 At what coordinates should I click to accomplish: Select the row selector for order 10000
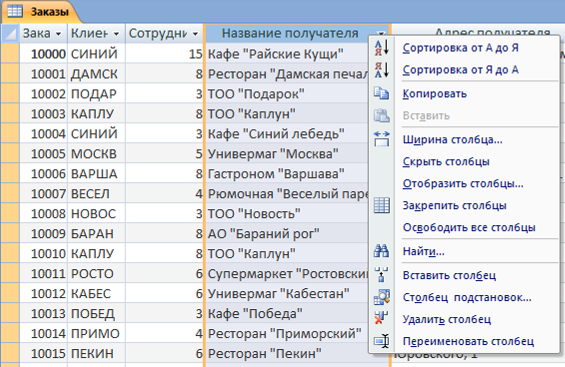(10, 54)
